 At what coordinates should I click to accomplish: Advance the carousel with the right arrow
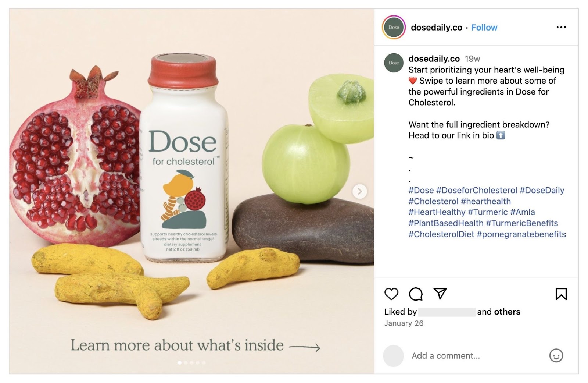click(x=359, y=191)
